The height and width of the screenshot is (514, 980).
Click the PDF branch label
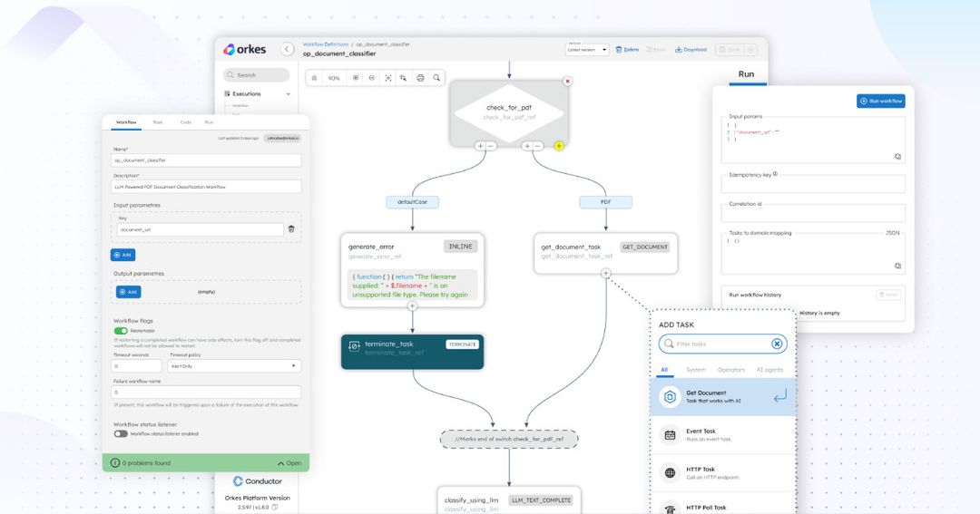[605, 202]
